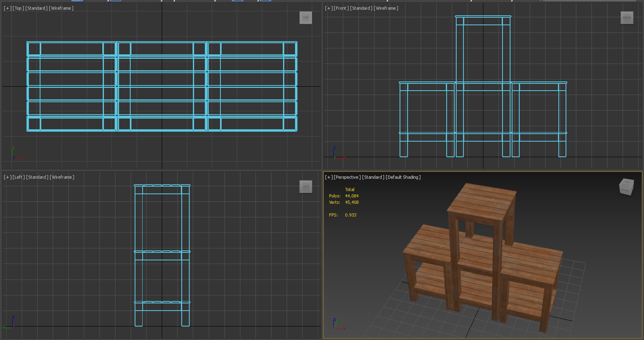The height and width of the screenshot is (340, 644).
Task: Click the FRONT ViewCube in Front viewport
Action: click(627, 18)
